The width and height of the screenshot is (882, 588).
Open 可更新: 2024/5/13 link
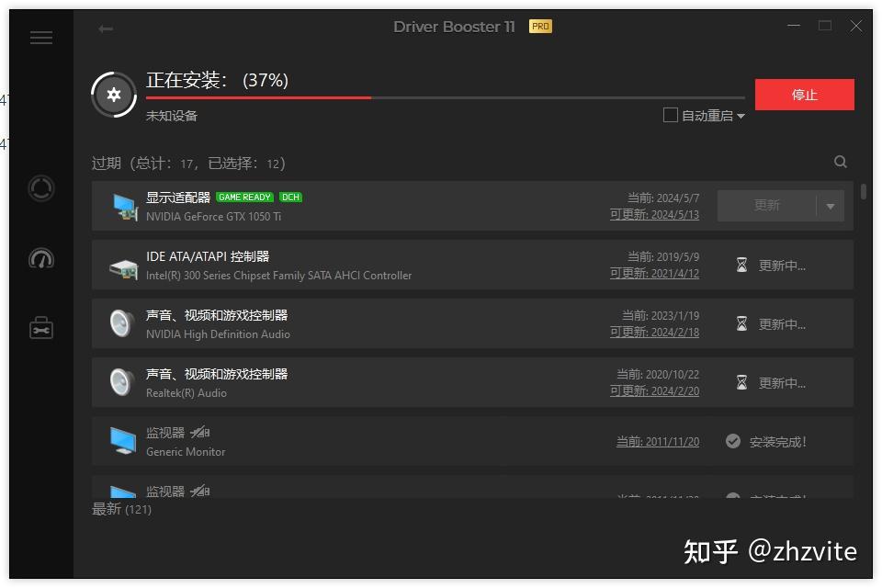655,215
